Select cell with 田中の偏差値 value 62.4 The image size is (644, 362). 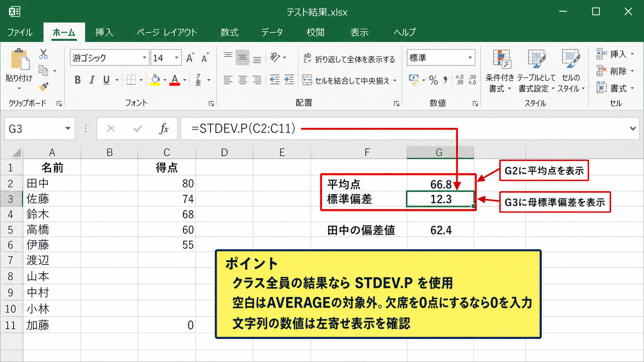(x=441, y=230)
